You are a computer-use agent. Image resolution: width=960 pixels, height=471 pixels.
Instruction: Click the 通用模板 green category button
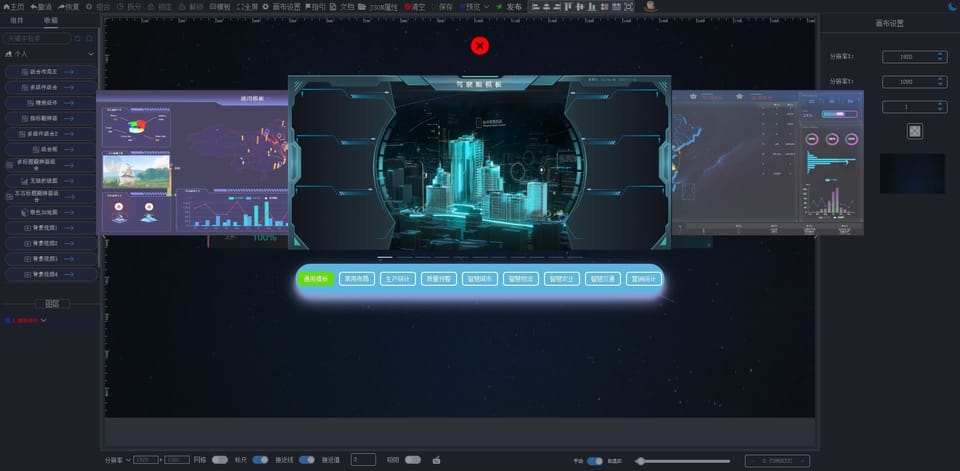(315, 279)
